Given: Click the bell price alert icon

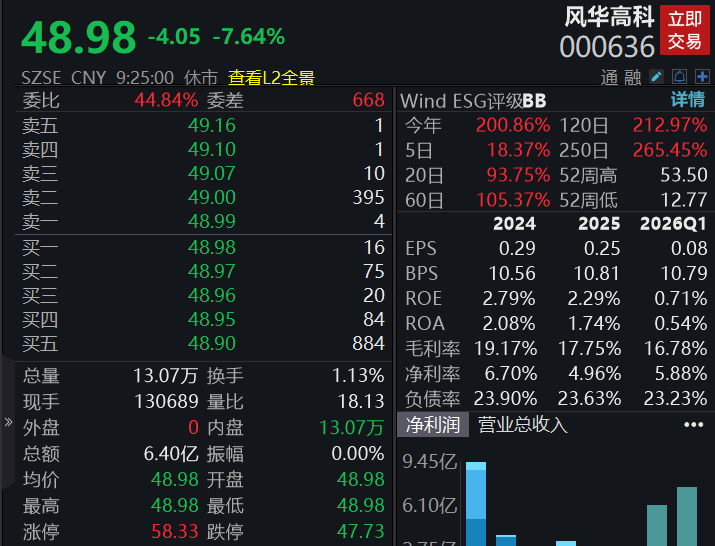Looking at the screenshot, I should pyautogui.click(x=679, y=76).
